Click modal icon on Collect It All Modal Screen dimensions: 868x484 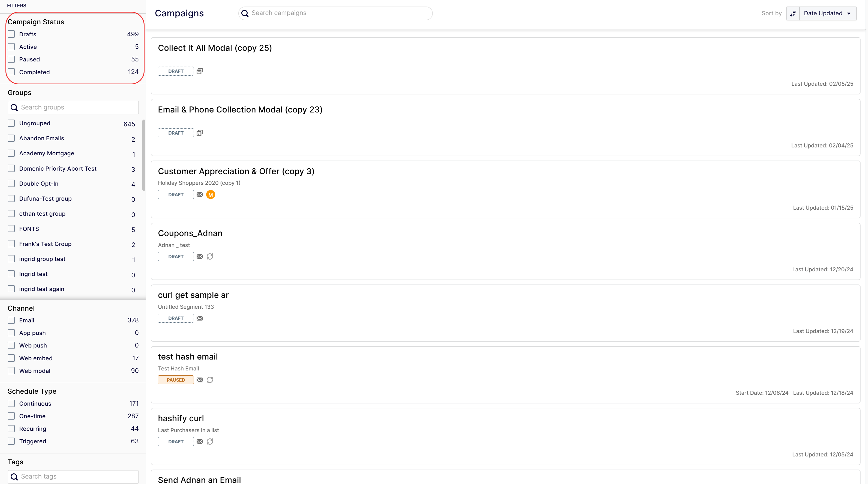[200, 71]
